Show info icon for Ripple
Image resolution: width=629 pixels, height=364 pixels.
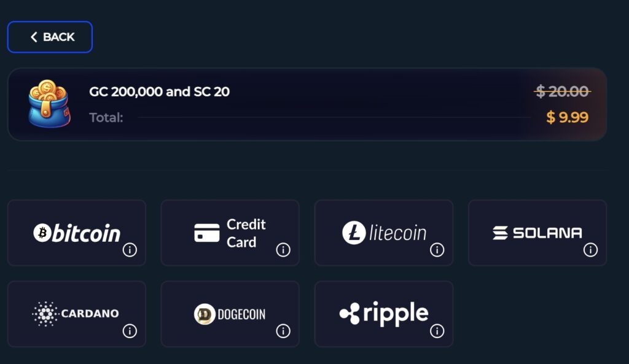[x=437, y=331]
